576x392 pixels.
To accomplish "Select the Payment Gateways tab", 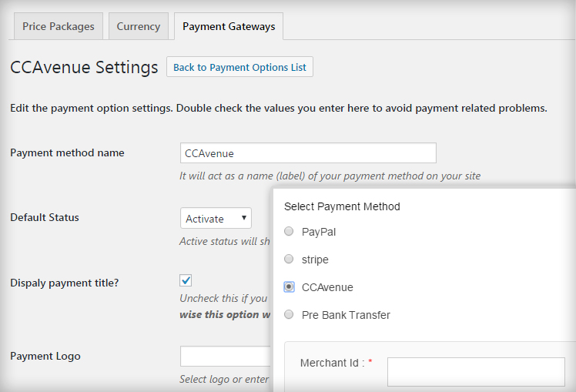I will click(x=229, y=26).
